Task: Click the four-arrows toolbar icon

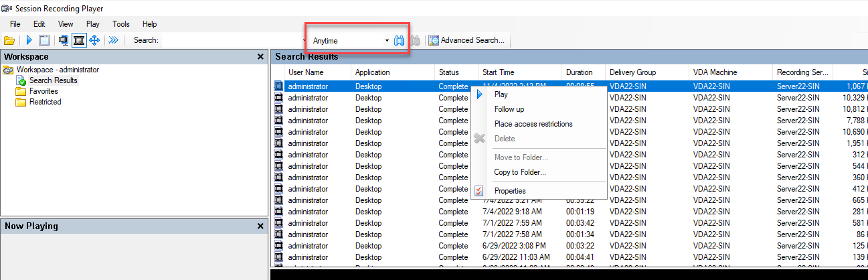Action: (94, 40)
